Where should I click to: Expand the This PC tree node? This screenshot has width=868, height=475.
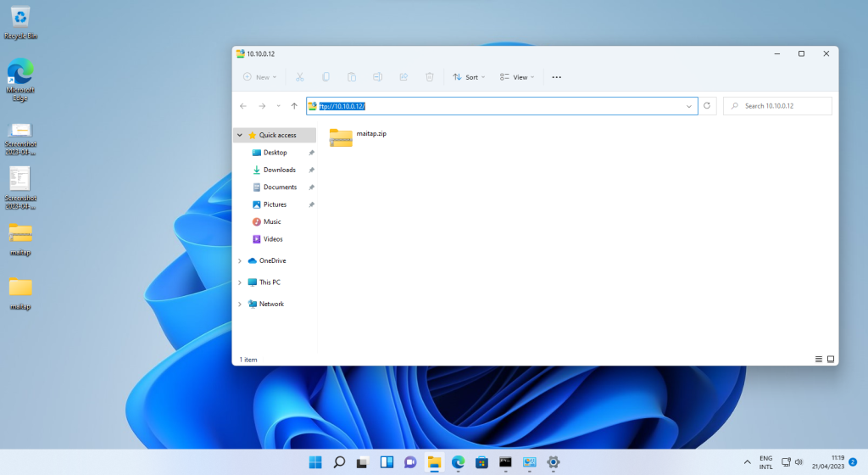240,282
